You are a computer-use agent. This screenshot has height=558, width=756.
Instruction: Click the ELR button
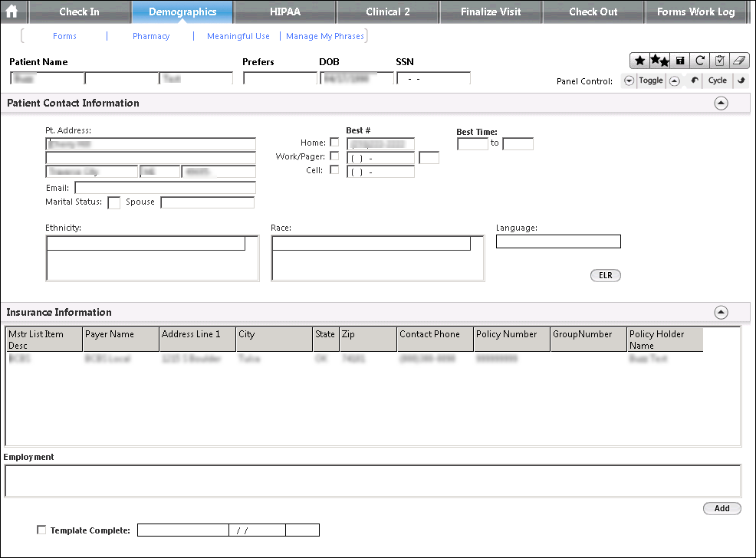pyautogui.click(x=606, y=275)
